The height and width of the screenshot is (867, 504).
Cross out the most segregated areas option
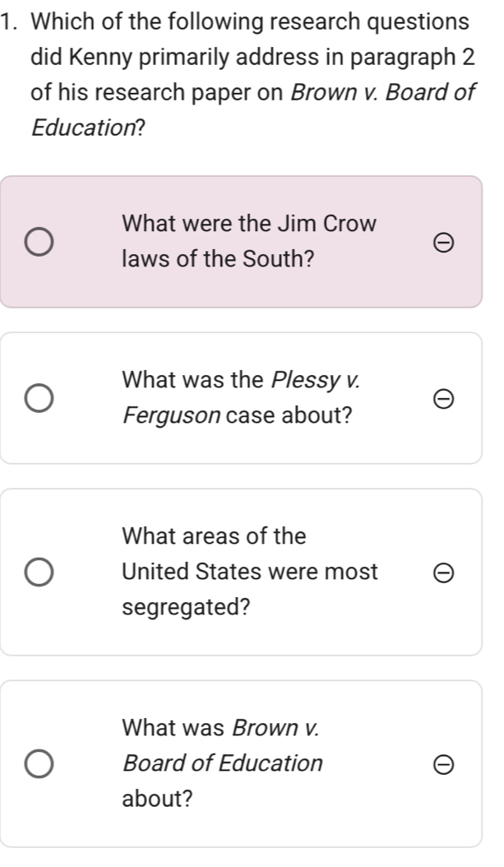click(x=442, y=573)
